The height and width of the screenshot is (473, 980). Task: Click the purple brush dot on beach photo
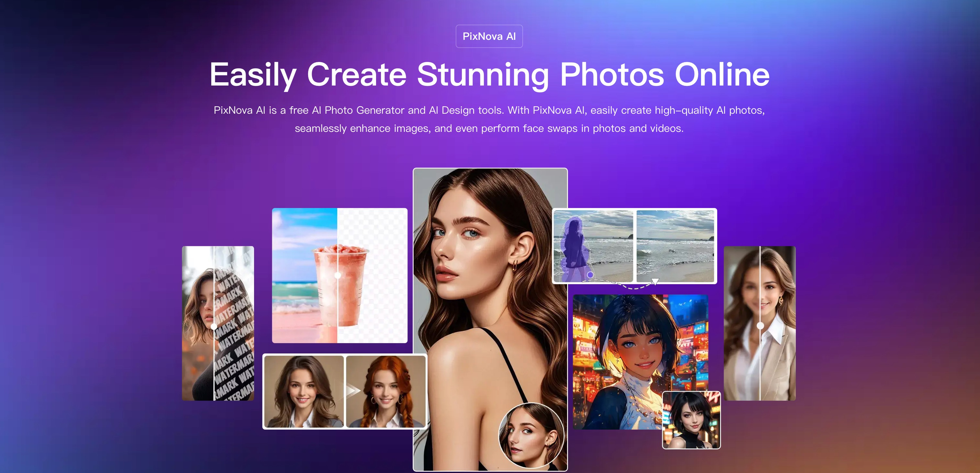pyautogui.click(x=590, y=275)
